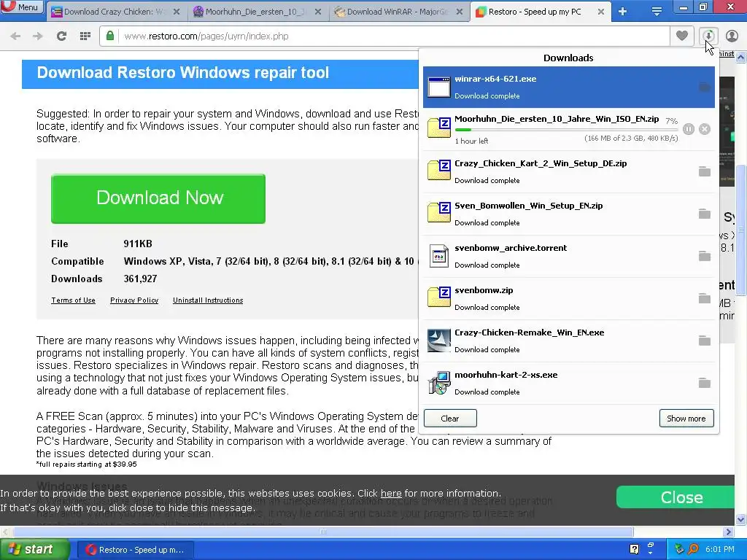This screenshot has width=747, height=560.
Task: Close the Download WinRAR tab
Action: pyautogui.click(x=460, y=12)
